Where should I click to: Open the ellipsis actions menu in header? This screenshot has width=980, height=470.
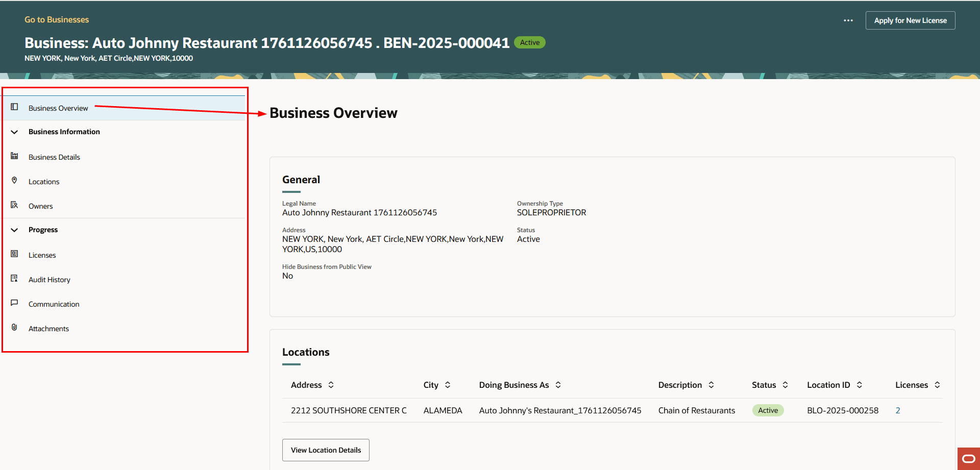point(848,20)
